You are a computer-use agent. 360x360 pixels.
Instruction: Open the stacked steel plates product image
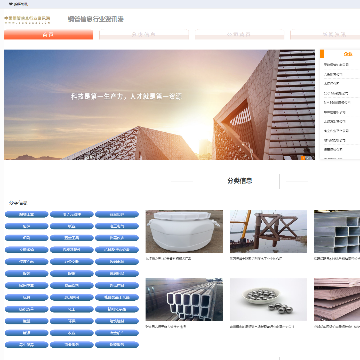pos(337,299)
